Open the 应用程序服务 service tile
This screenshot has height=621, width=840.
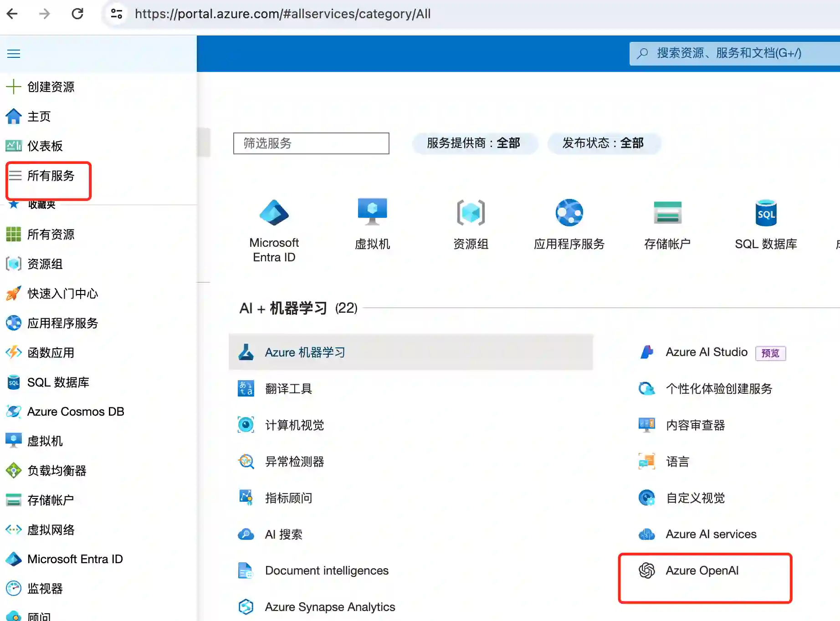569,224
